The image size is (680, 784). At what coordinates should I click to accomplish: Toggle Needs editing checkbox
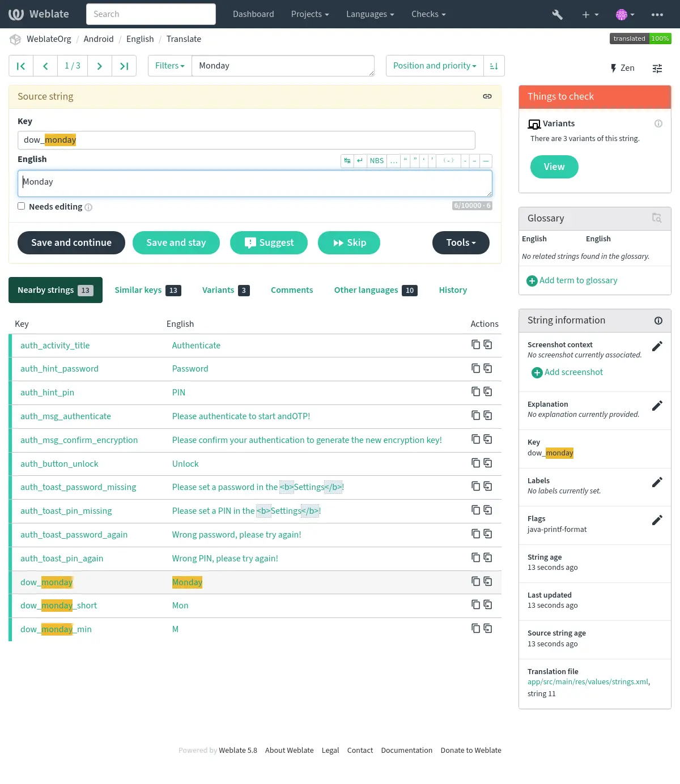[x=22, y=206]
